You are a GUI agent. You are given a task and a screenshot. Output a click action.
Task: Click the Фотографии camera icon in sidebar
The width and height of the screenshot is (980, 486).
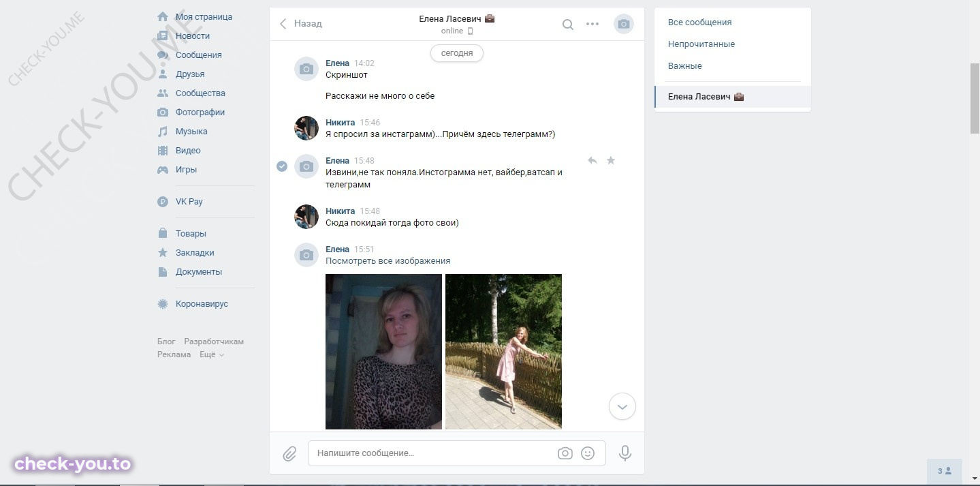click(163, 112)
